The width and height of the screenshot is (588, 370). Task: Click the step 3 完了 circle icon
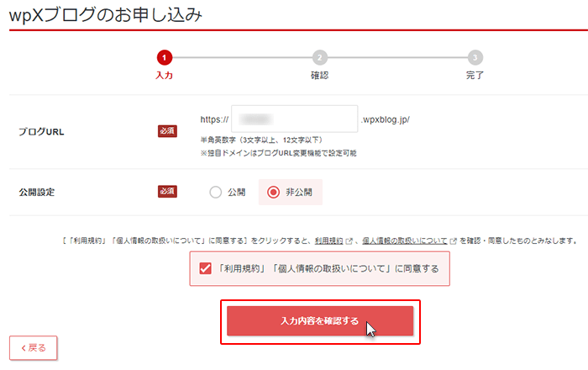[475, 57]
